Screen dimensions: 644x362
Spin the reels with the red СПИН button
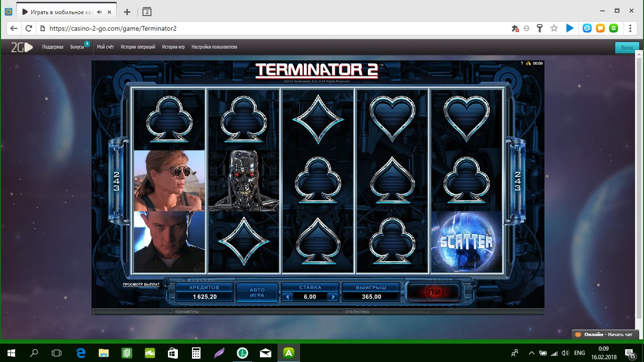tap(434, 292)
